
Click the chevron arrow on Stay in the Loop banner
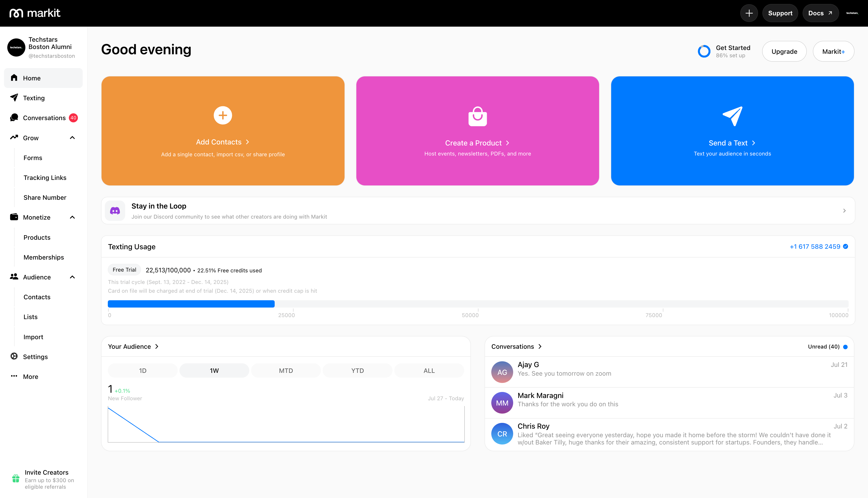(844, 211)
